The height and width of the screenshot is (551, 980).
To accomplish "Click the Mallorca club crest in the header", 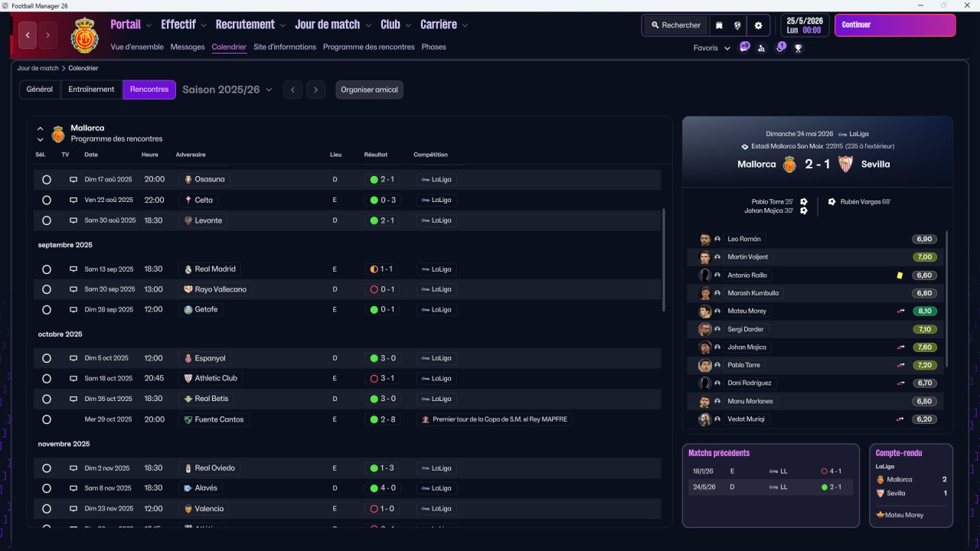I will [x=84, y=35].
